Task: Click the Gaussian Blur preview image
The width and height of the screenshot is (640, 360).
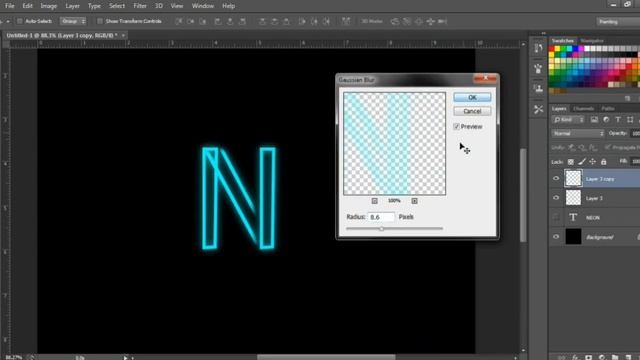Action: [394, 144]
